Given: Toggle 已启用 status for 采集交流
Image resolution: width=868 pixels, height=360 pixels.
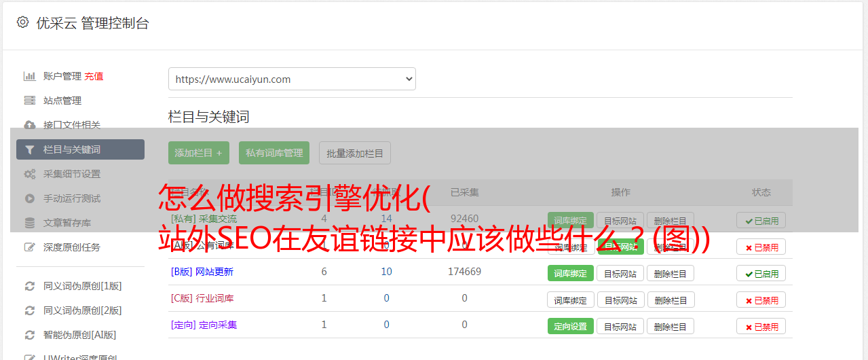Looking at the screenshot, I should 761,220.
